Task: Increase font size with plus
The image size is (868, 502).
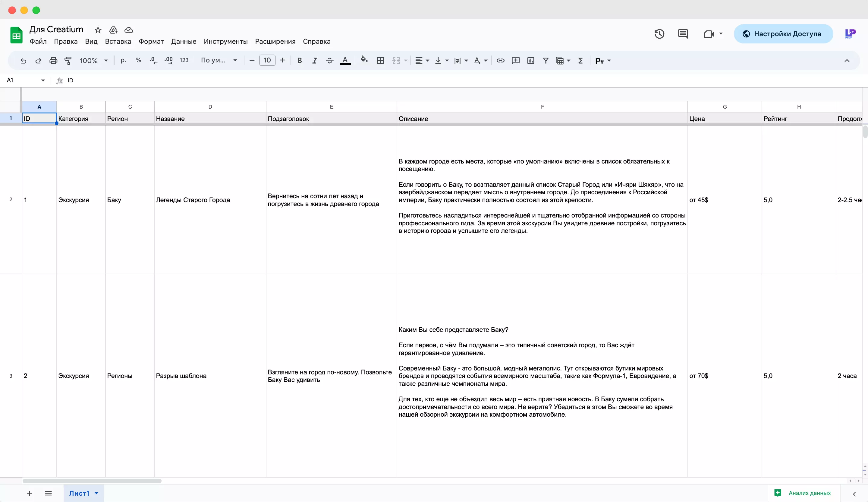Action: pos(282,60)
